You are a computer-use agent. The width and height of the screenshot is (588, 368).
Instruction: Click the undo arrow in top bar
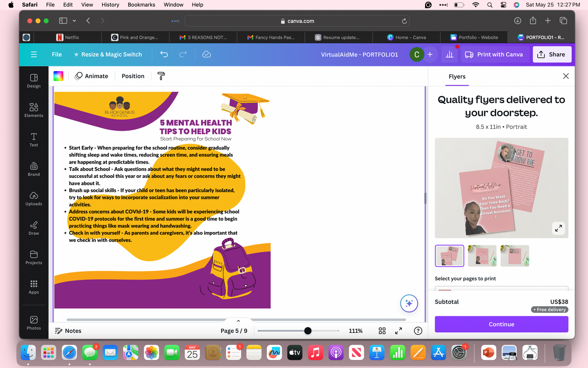click(x=164, y=54)
